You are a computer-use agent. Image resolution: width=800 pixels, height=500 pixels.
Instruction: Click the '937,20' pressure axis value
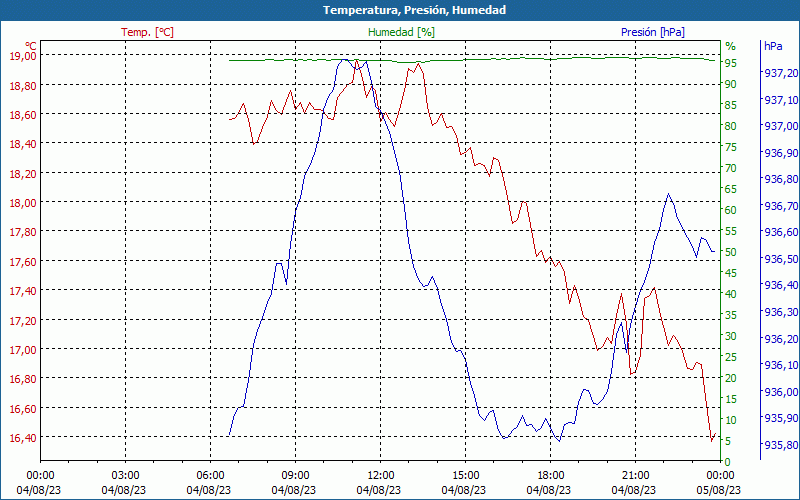pos(781,73)
